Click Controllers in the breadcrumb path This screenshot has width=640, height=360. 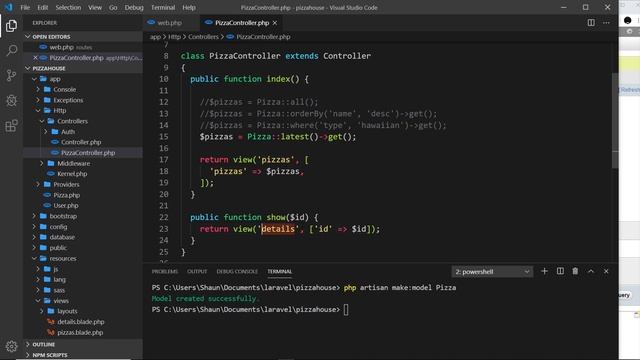tap(203, 37)
